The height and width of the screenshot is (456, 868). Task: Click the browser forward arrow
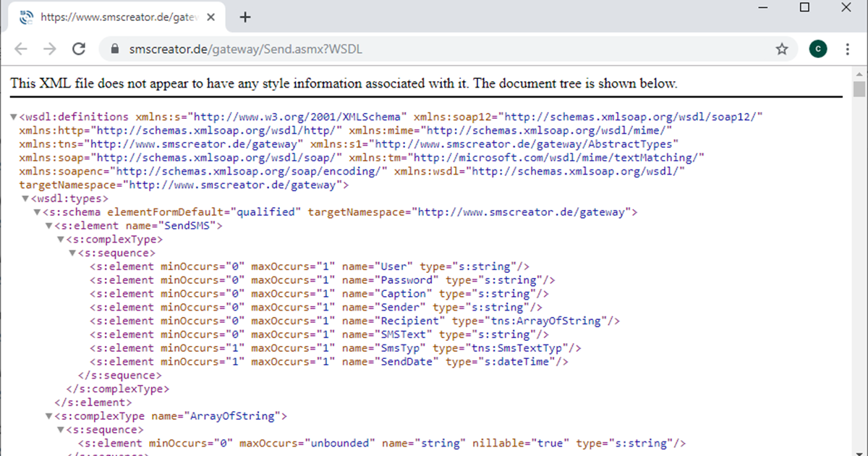(x=49, y=49)
